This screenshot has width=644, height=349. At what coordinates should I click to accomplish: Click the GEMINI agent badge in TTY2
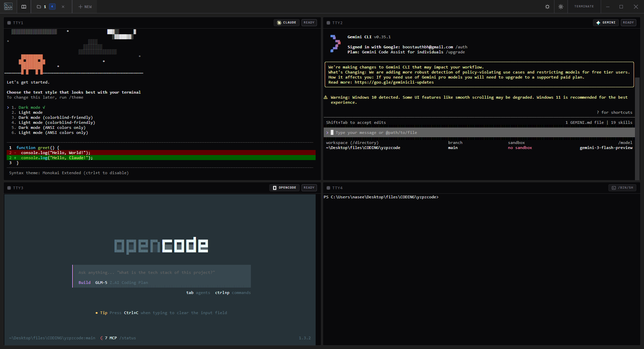(x=606, y=22)
